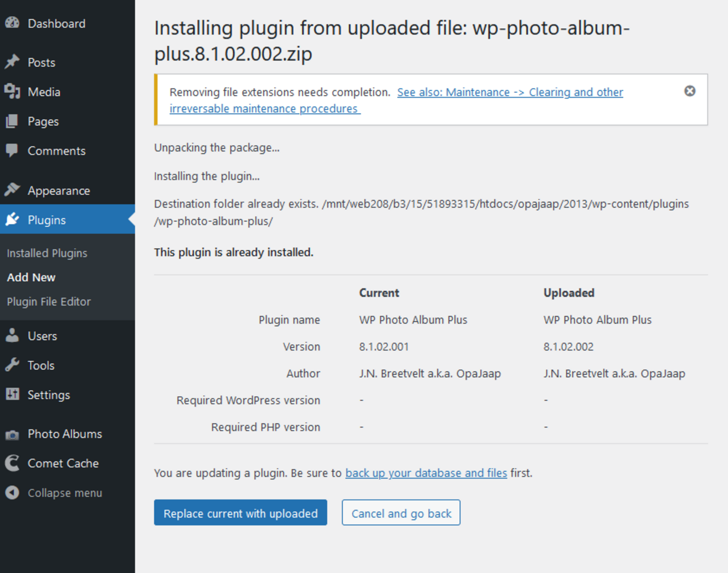Select the Comet Cache icon
This screenshot has width=728, height=573.
click(x=12, y=463)
